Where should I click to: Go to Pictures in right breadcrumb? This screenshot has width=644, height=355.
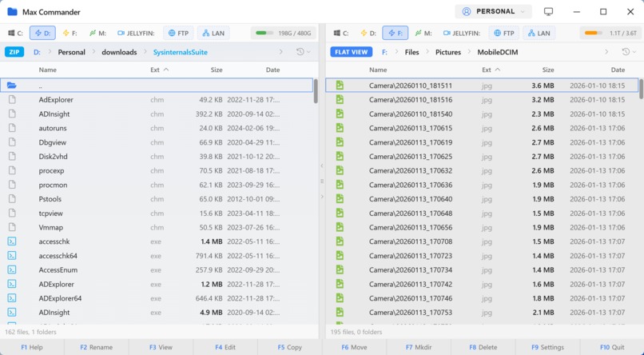pyautogui.click(x=448, y=52)
